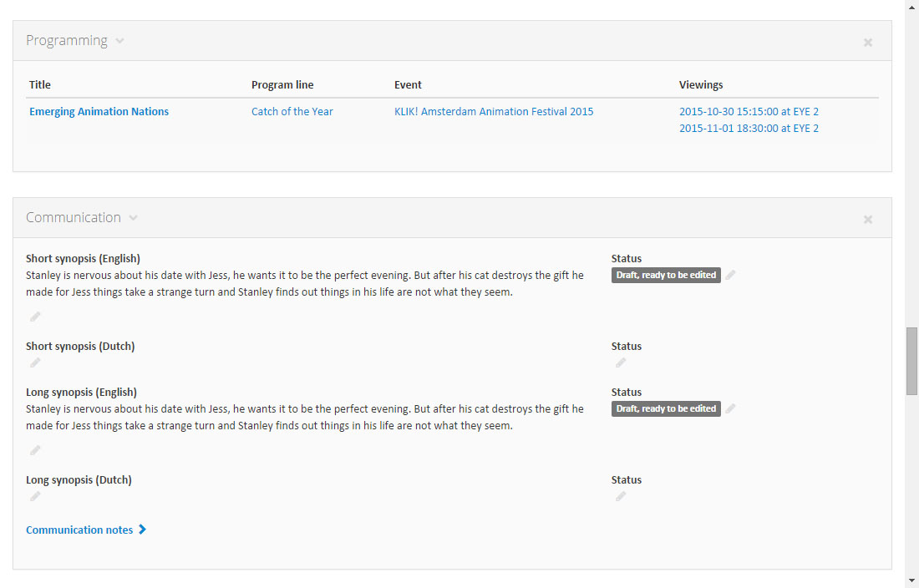Edit status of Long synopsis (English)

731,408
